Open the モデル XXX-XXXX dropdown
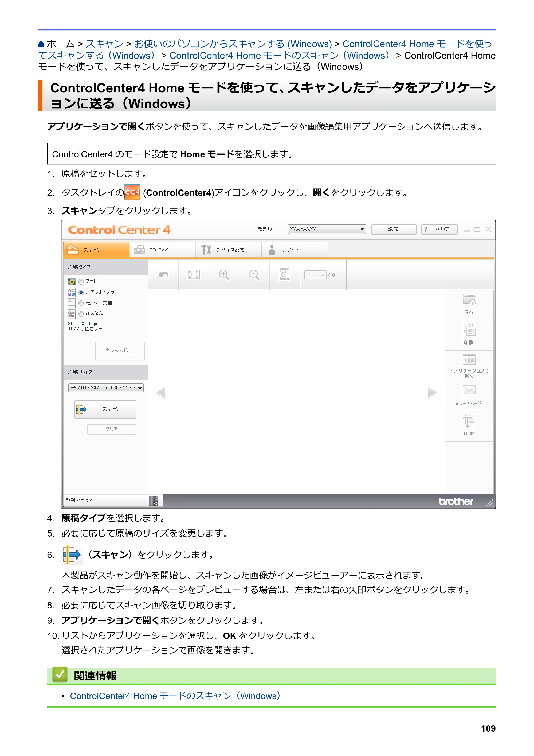 coord(327,229)
